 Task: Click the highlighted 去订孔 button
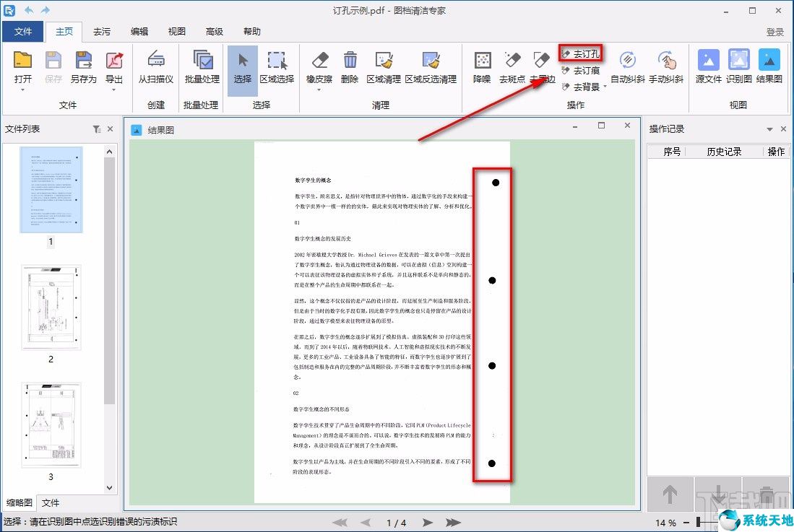click(x=580, y=53)
